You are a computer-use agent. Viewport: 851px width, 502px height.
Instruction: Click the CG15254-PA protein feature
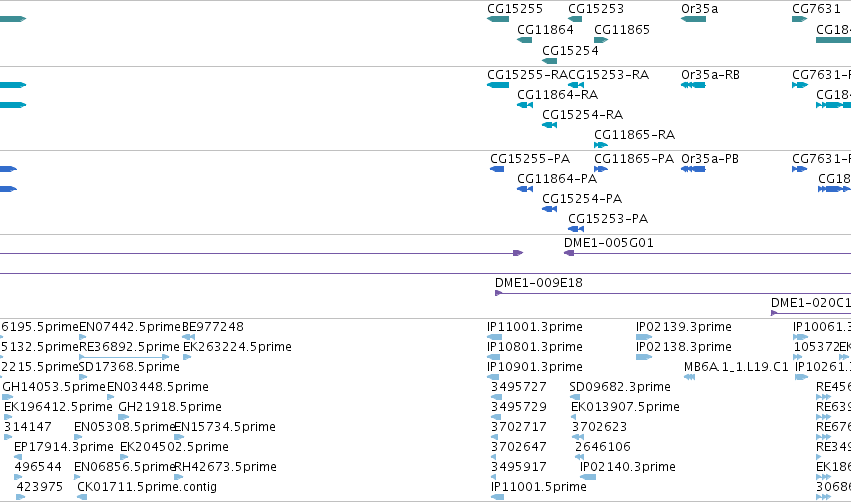click(x=549, y=209)
